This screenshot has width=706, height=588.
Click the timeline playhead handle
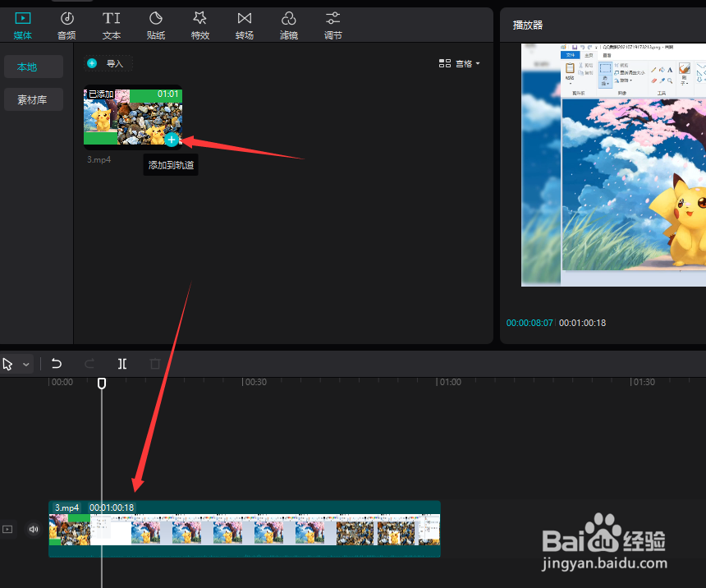(102, 384)
